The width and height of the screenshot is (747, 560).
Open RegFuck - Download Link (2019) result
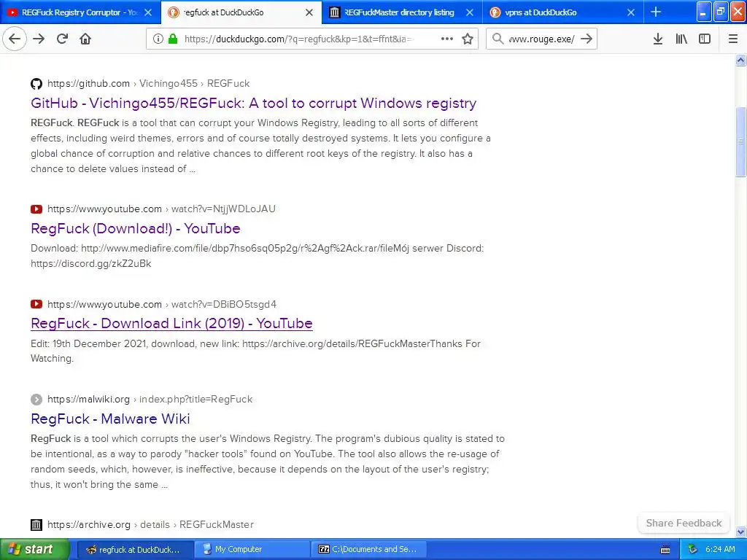point(171,323)
